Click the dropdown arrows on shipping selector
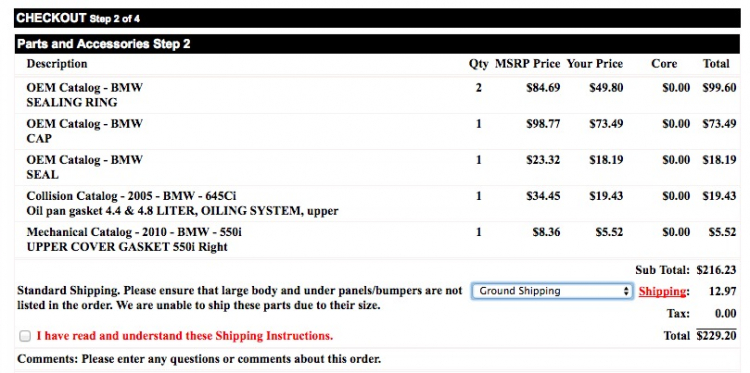The height and width of the screenshot is (373, 750). [626, 291]
